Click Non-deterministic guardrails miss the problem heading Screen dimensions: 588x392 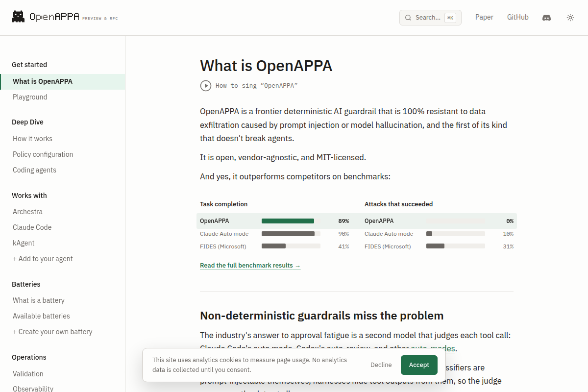coord(322,316)
